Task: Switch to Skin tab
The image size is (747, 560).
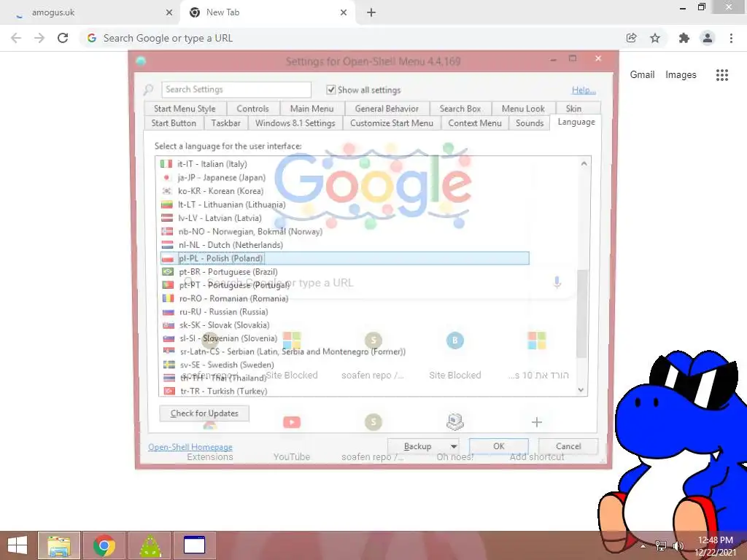Action: pos(573,109)
